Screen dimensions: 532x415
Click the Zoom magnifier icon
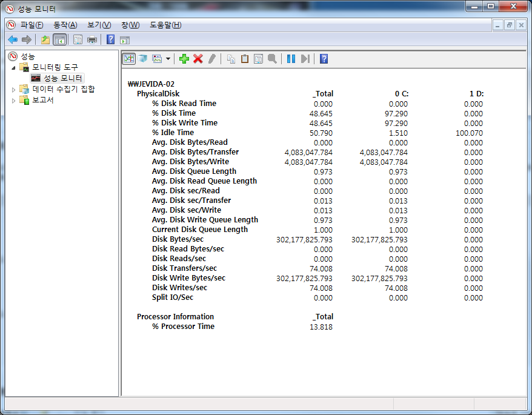coord(272,59)
